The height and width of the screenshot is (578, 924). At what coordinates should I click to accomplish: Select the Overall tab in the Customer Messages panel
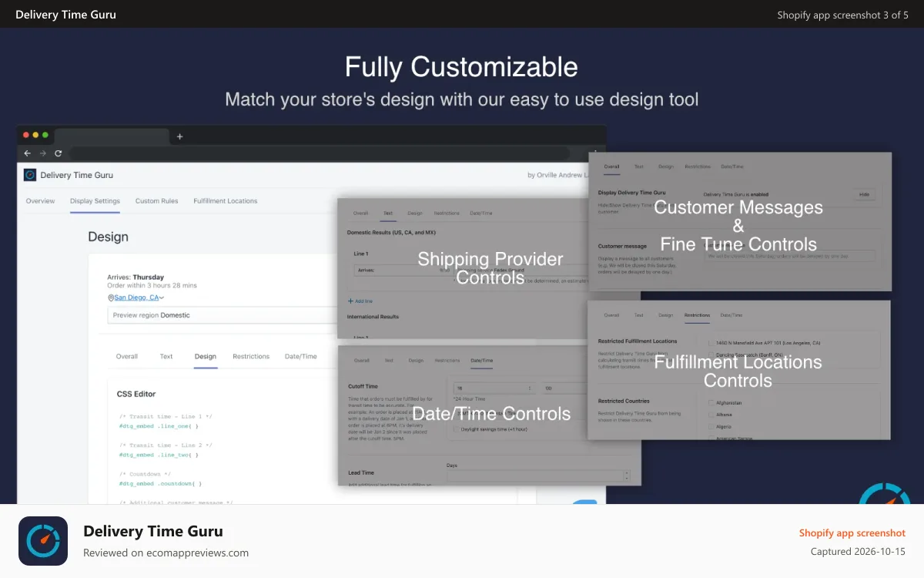click(x=611, y=166)
